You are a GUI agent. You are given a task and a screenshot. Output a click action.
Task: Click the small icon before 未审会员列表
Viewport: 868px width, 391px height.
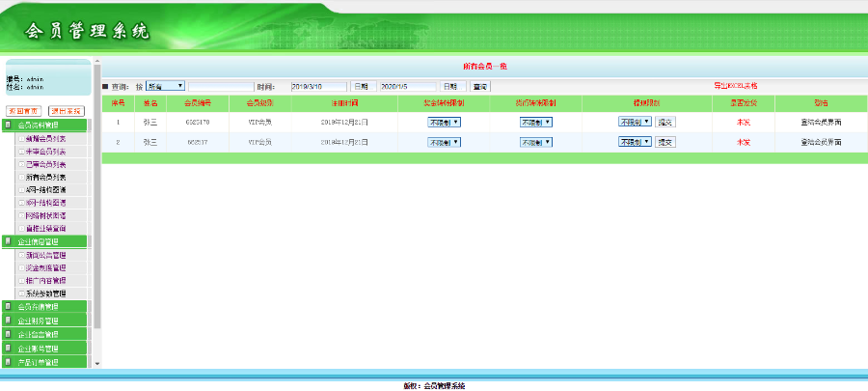tap(21, 152)
